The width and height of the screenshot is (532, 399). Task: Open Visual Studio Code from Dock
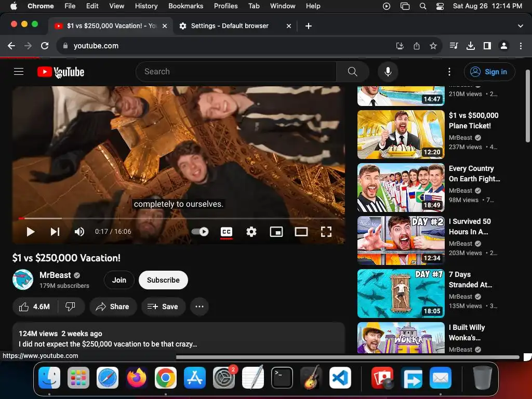tap(340, 378)
